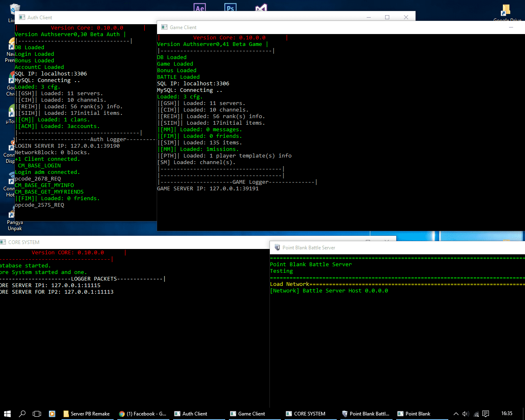This screenshot has width=525, height=420.
Task: Click 'LOGIN SERVER IP: 127.0.0.1:39190' line
Action: click(x=67, y=146)
